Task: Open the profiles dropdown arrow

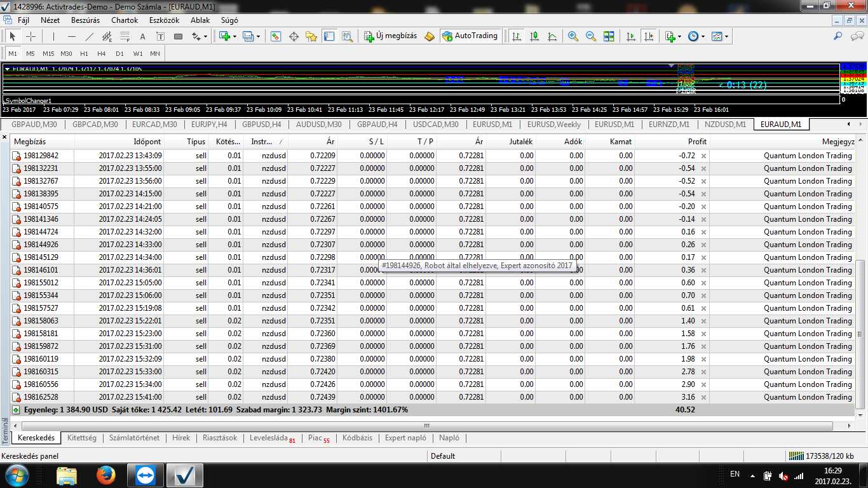Action: [258, 37]
